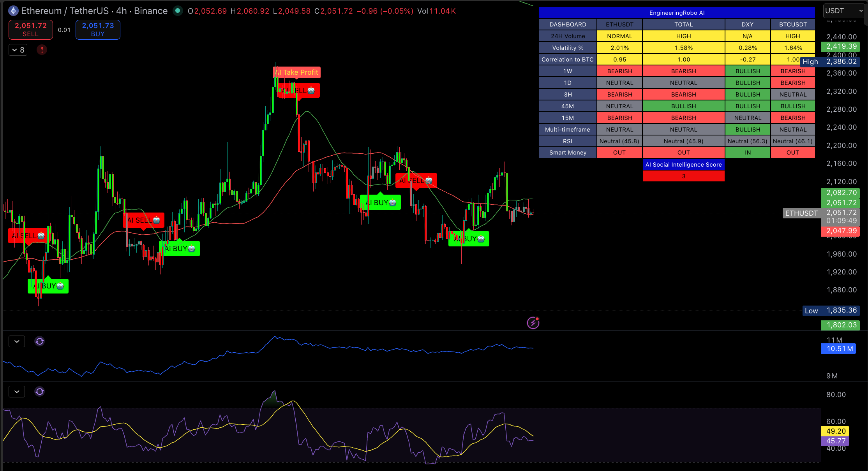Click the red indicator error icon
The height and width of the screenshot is (471, 868).
42,50
